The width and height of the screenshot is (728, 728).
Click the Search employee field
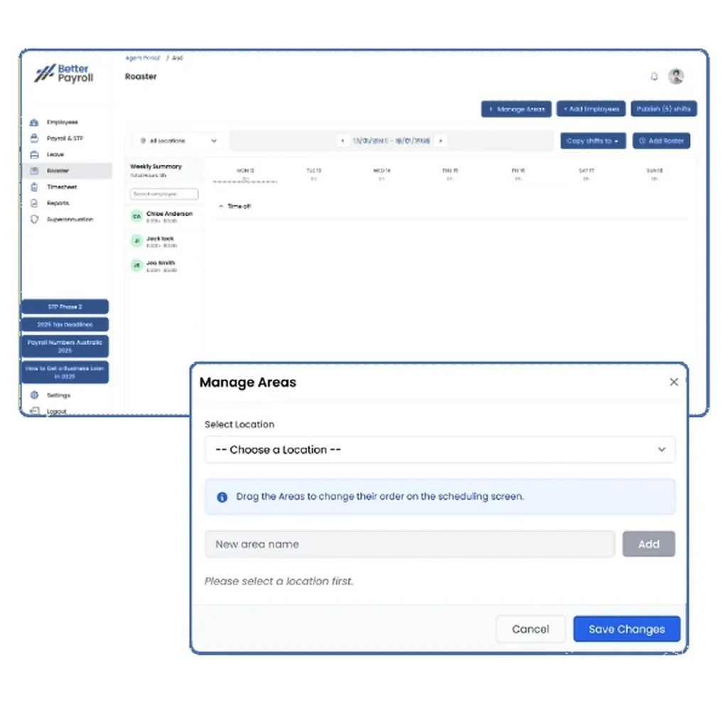click(x=164, y=194)
